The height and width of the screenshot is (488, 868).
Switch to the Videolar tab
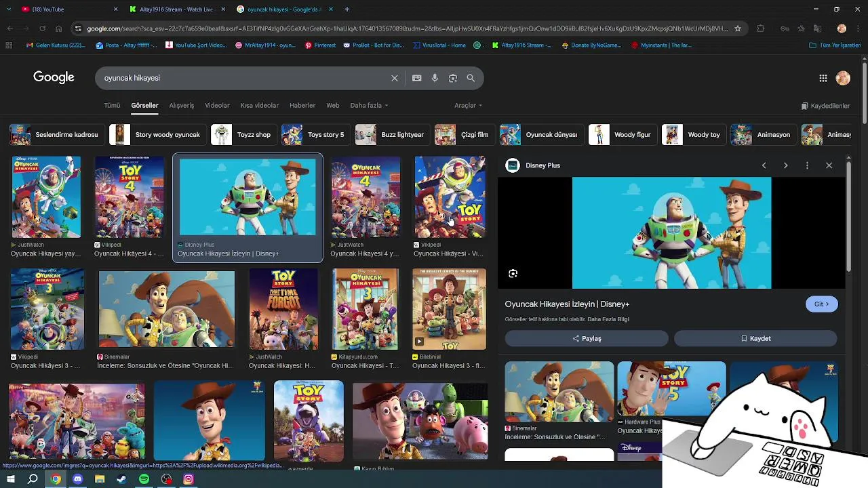(x=217, y=106)
